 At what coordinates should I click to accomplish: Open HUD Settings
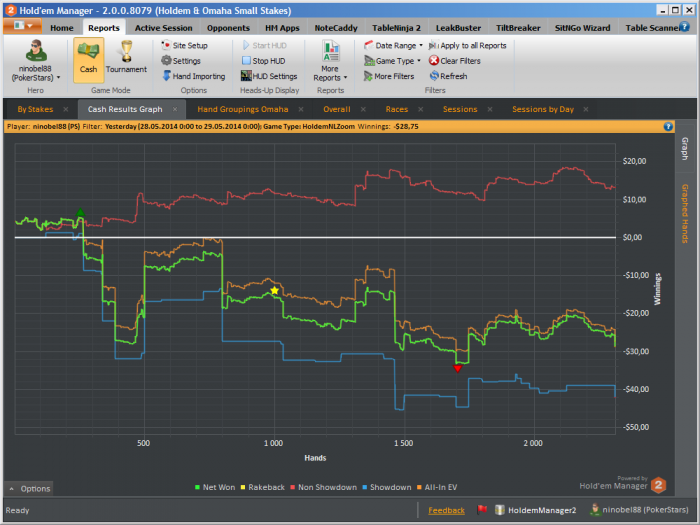tap(269, 76)
